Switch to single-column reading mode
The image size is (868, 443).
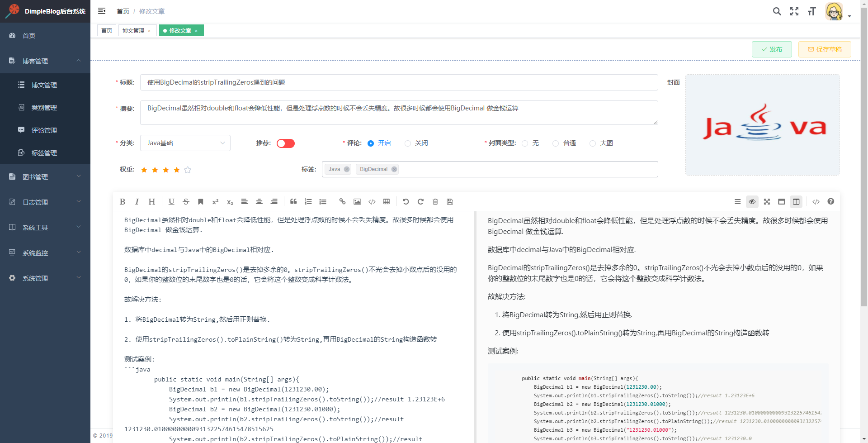point(781,202)
